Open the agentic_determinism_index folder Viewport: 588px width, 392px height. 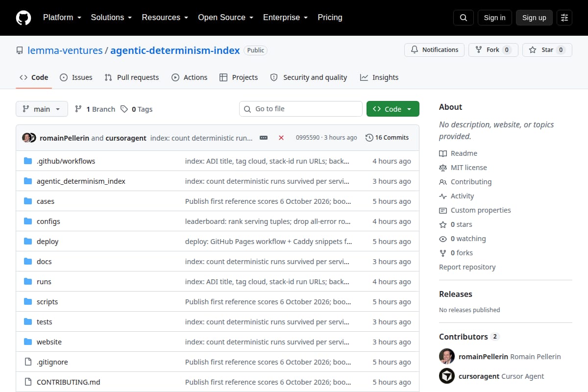tap(81, 181)
